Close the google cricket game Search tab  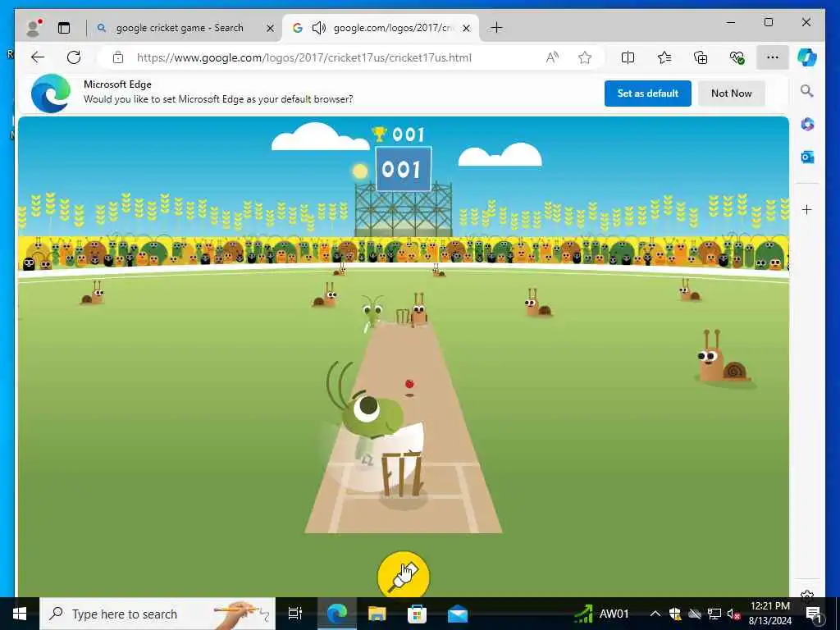(271, 28)
